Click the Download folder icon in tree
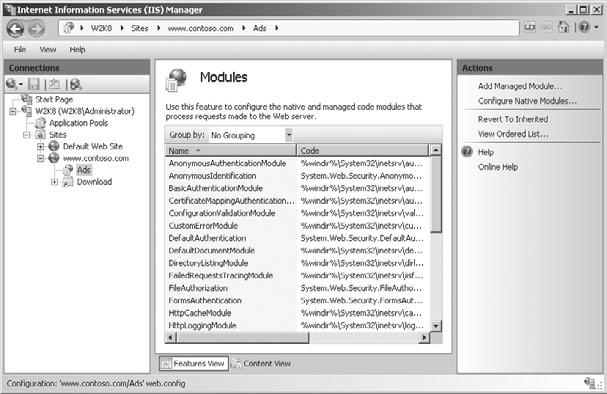Image resolution: width=607 pixels, height=394 pixels. [68, 182]
